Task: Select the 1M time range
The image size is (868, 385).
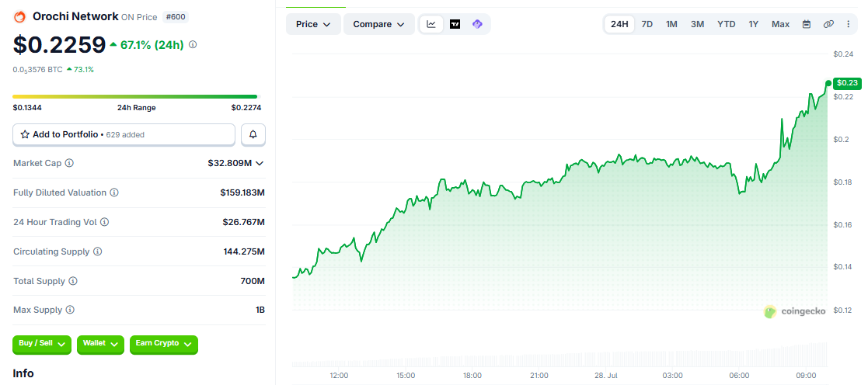Action: click(x=671, y=24)
